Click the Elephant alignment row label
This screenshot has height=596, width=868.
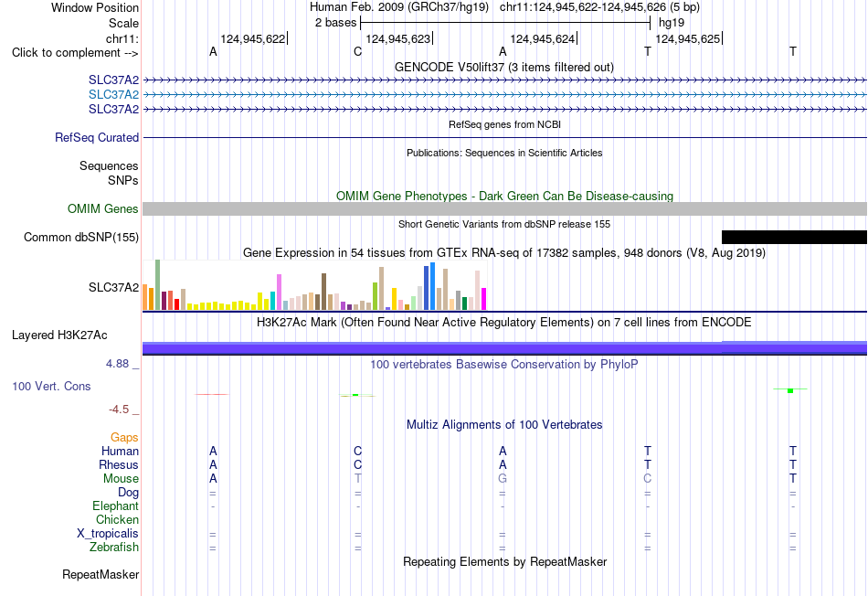pyautogui.click(x=115, y=506)
